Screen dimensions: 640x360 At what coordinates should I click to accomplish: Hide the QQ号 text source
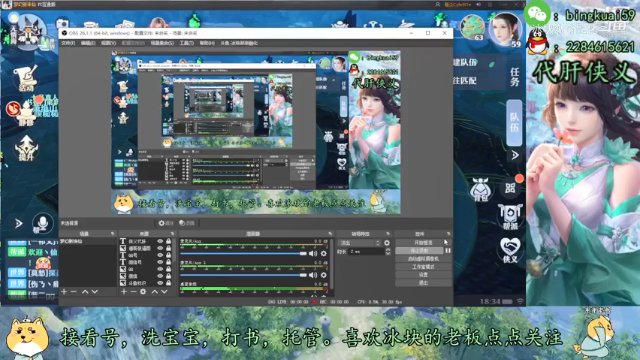pyautogui.click(x=160, y=255)
